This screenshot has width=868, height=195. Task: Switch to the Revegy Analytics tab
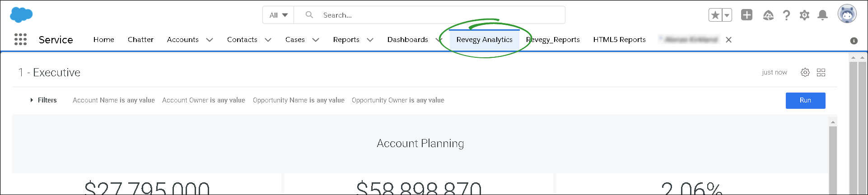484,40
